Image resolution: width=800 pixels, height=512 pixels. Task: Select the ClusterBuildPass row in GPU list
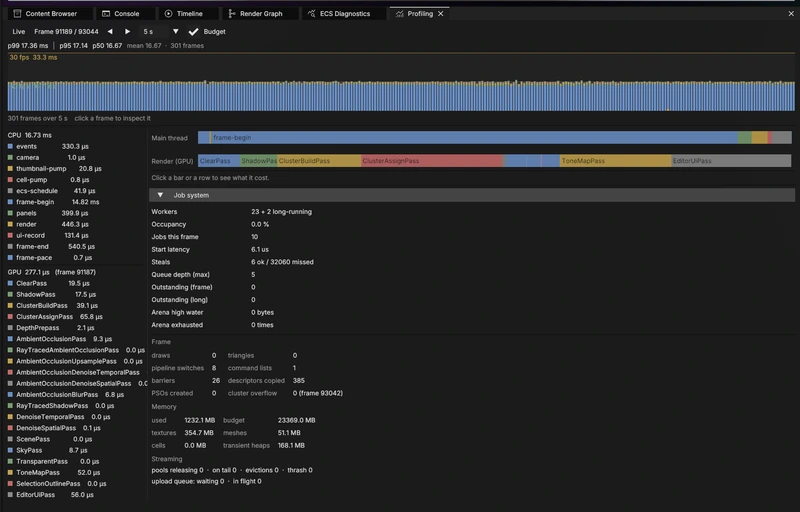(x=53, y=306)
